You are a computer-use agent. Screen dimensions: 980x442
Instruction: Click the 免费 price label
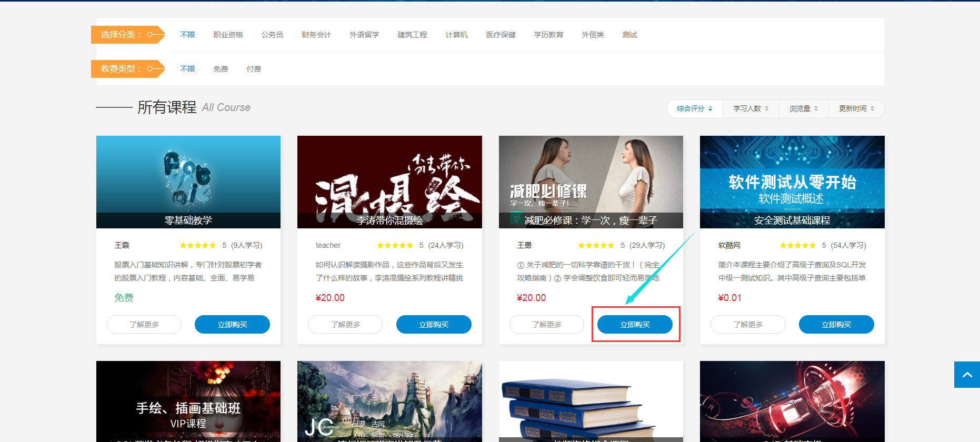pos(124,298)
